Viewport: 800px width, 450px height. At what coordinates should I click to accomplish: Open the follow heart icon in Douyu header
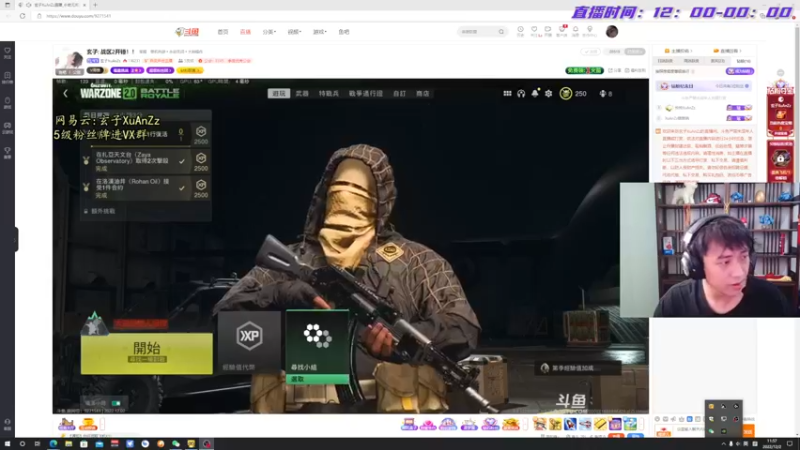(534, 30)
